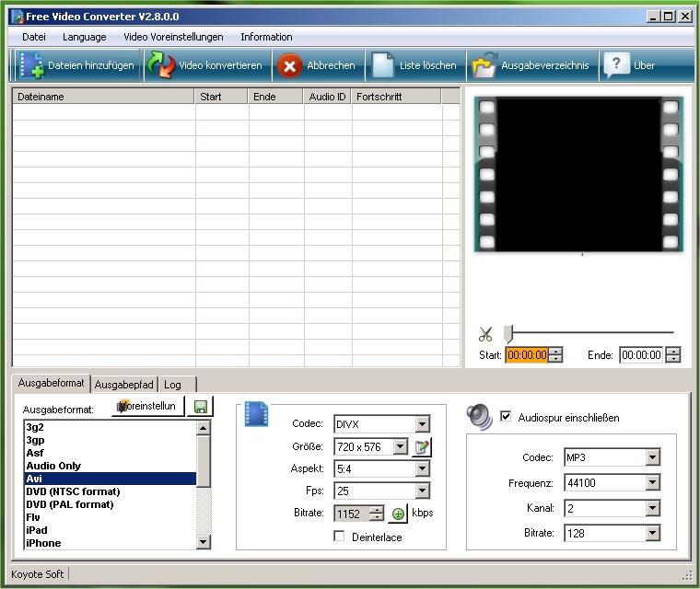
Task: Switch to the Ausgabepfad tab
Action: (123, 385)
